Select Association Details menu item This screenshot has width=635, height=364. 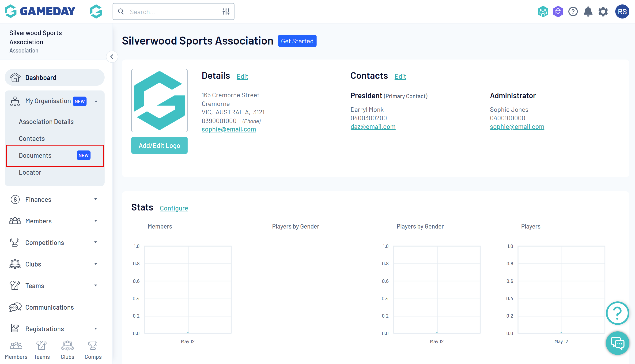tap(46, 121)
